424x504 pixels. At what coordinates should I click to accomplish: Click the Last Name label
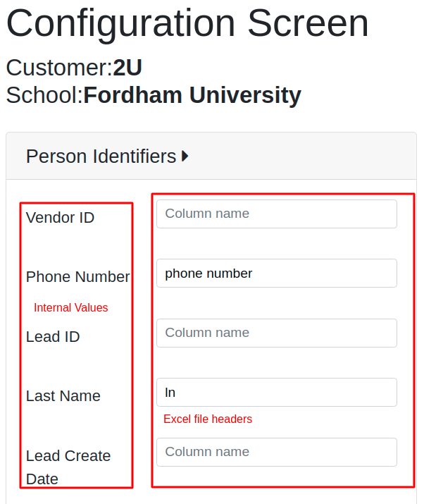click(x=63, y=396)
